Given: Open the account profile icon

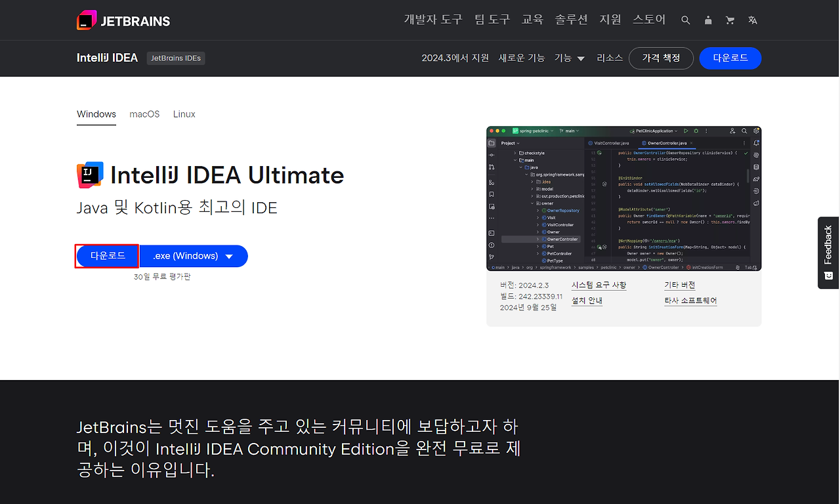Looking at the screenshot, I should point(708,20).
